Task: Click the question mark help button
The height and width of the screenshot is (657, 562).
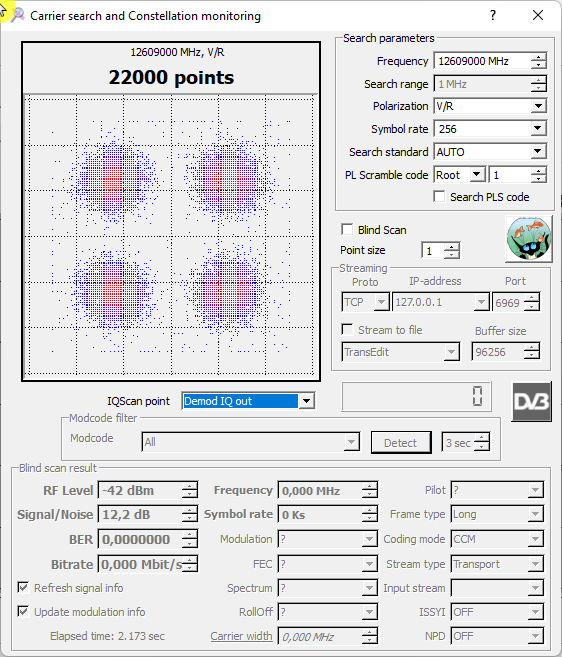Action: tap(493, 16)
